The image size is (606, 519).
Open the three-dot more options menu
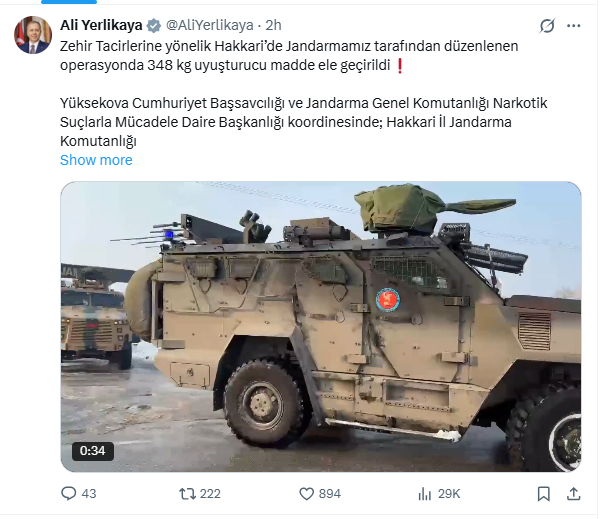[574, 26]
